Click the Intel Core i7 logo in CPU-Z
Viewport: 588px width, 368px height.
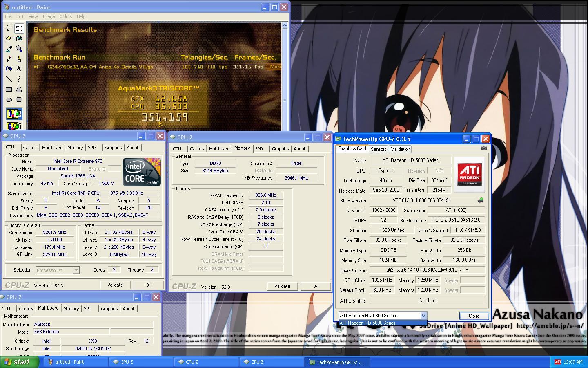point(142,172)
